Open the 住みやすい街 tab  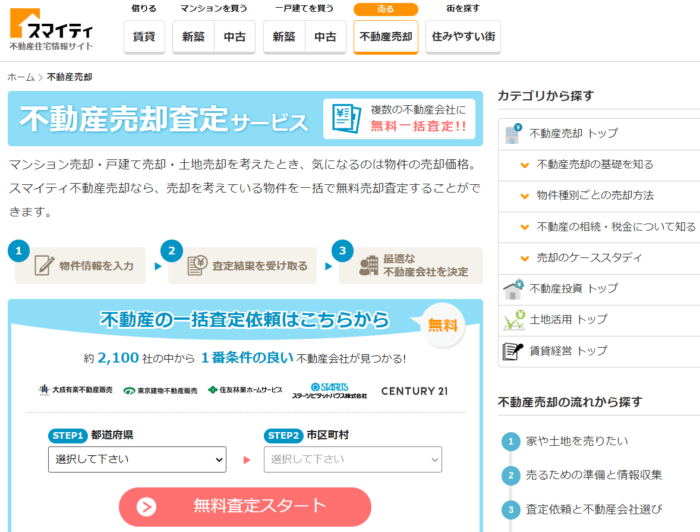(463, 37)
